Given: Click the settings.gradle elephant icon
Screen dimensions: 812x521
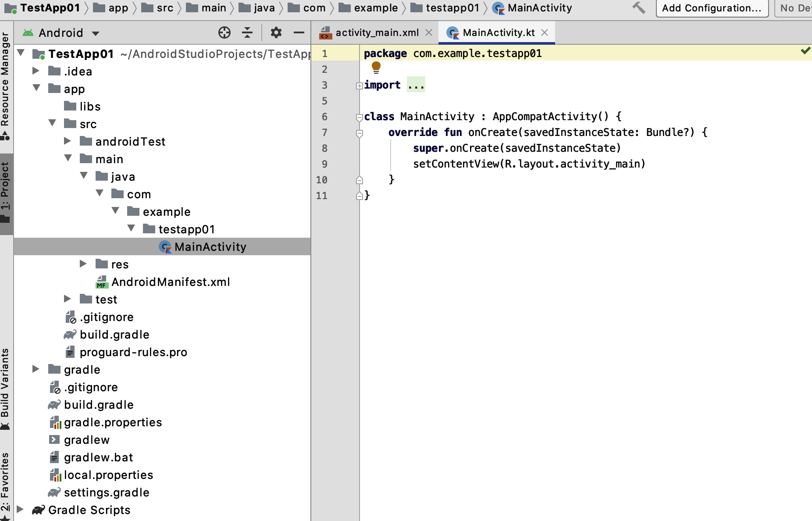Looking at the screenshot, I should tap(54, 492).
